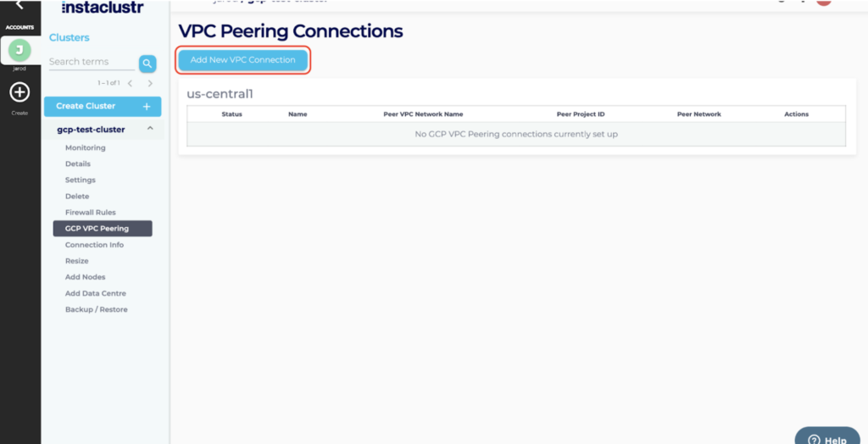Open the Clusters section heading
This screenshot has width=868, height=444.
pos(69,37)
